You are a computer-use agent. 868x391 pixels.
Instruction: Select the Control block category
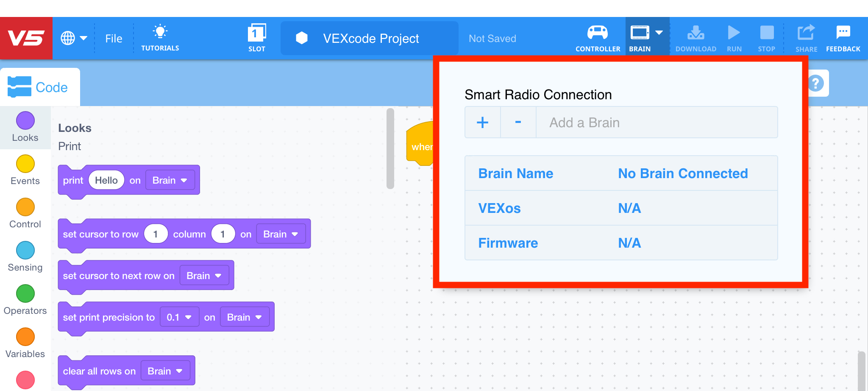(x=25, y=213)
